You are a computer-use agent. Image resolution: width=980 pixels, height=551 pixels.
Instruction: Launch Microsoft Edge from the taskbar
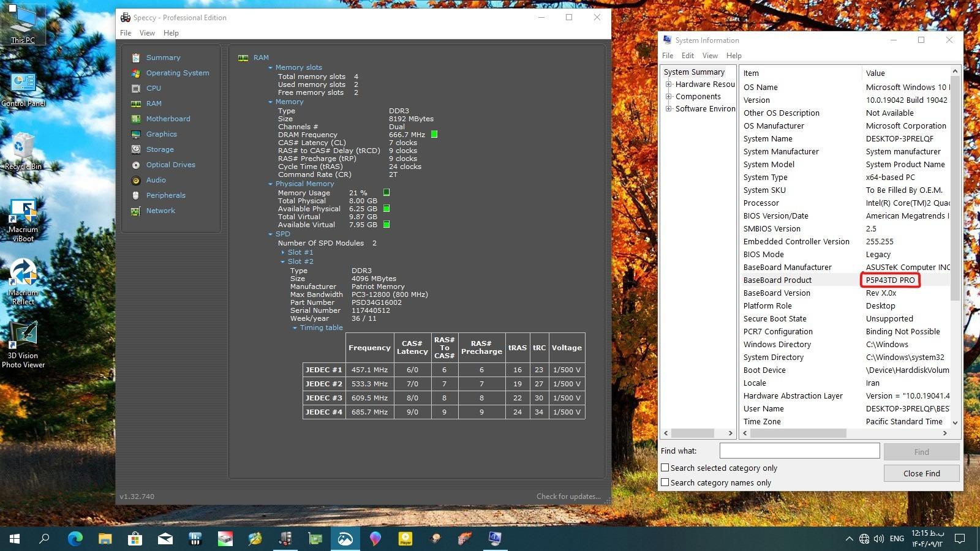[75, 538]
